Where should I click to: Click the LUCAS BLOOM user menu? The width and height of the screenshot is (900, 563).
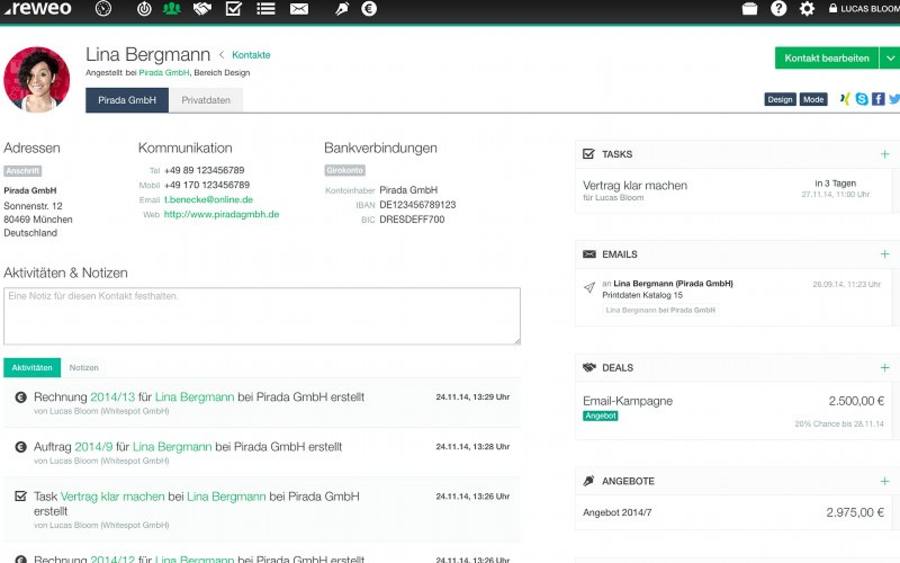[870, 9]
